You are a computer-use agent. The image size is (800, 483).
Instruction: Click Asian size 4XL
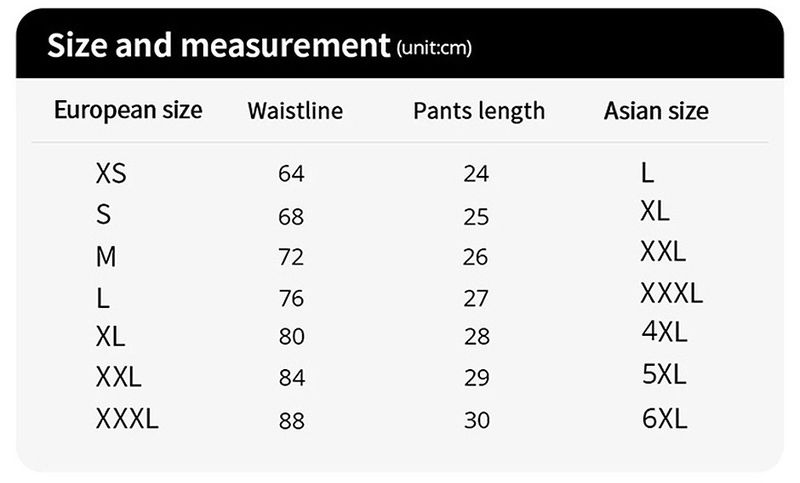(x=664, y=332)
